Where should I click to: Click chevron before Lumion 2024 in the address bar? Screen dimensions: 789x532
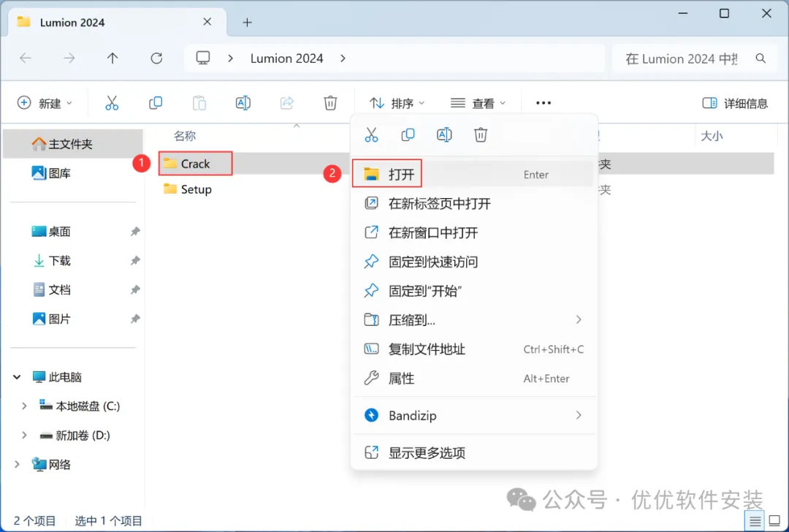click(230, 58)
